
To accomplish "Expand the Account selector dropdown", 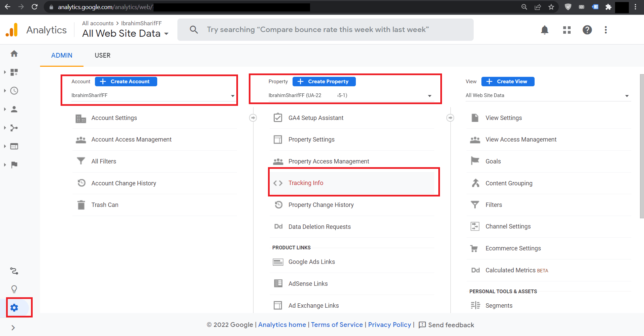I will click(152, 95).
